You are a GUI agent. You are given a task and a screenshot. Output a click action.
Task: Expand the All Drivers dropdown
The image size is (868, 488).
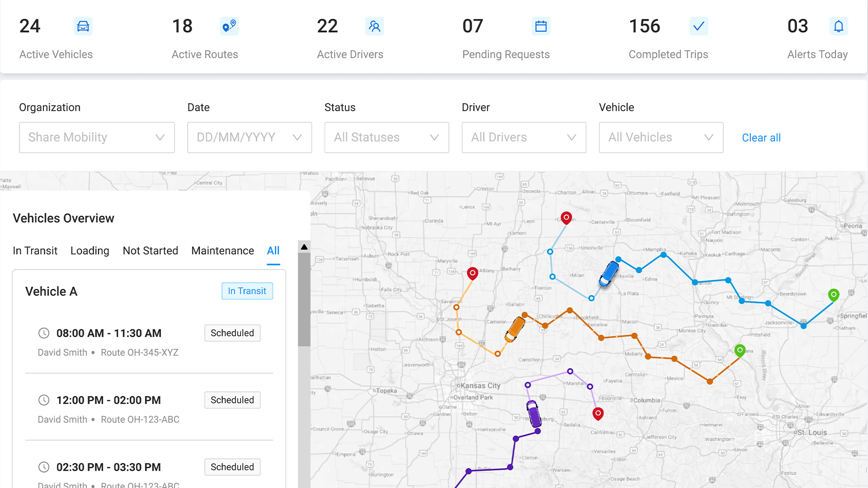524,137
